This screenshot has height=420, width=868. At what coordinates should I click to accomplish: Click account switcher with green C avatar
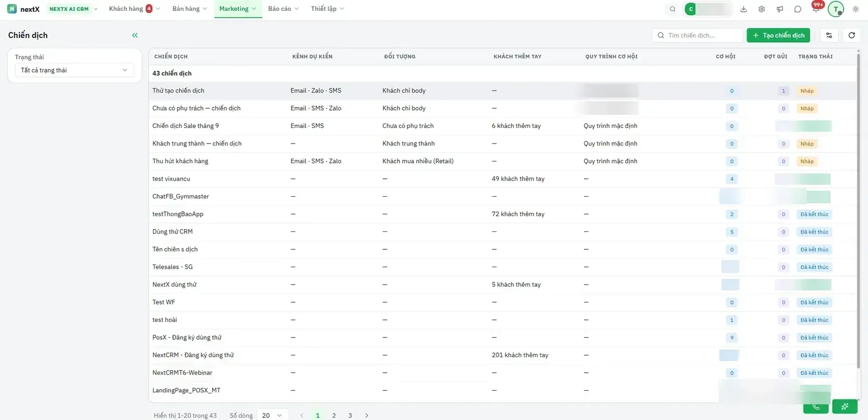(708, 9)
